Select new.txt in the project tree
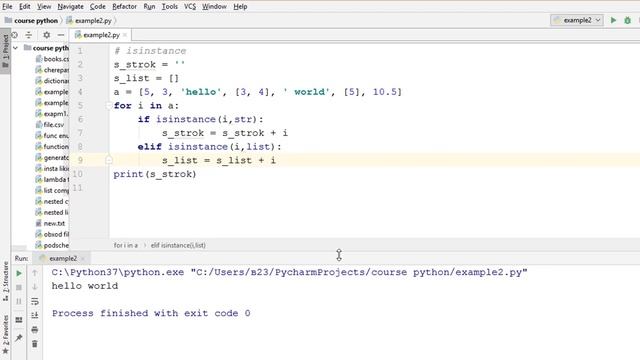 click(50, 223)
